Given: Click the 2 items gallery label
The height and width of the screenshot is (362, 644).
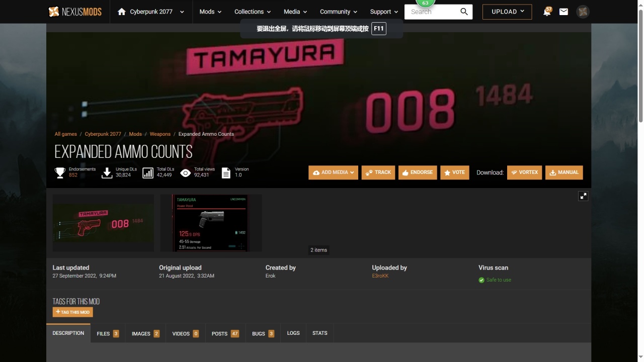Looking at the screenshot, I should click(x=318, y=250).
